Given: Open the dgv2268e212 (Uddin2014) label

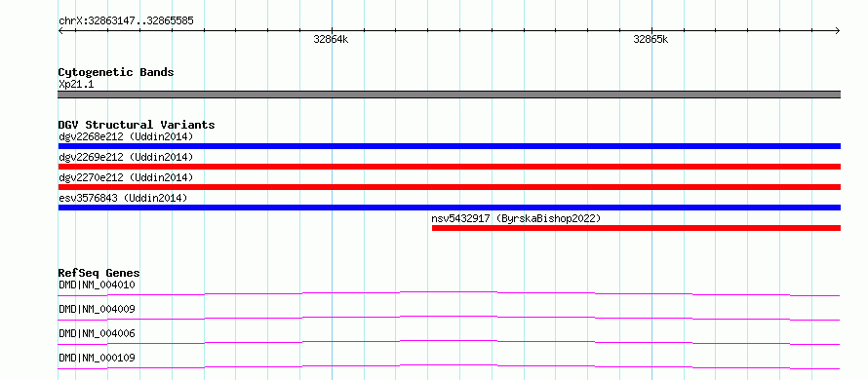Looking at the screenshot, I should [x=126, y=136].
